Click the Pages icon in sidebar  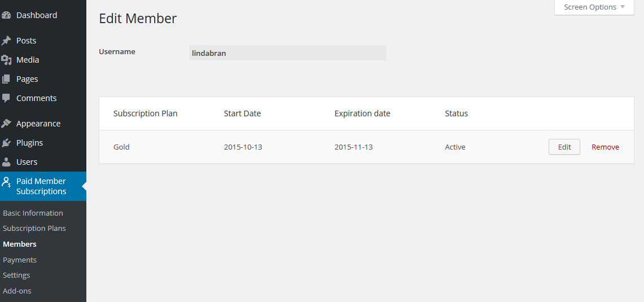tap(7, 79)
